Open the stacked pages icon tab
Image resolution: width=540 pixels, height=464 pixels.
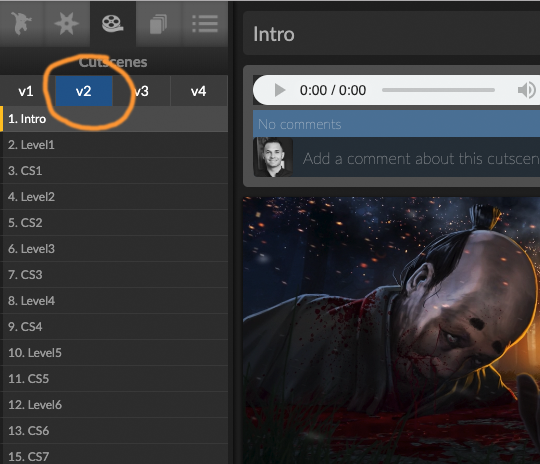point(158,23)
